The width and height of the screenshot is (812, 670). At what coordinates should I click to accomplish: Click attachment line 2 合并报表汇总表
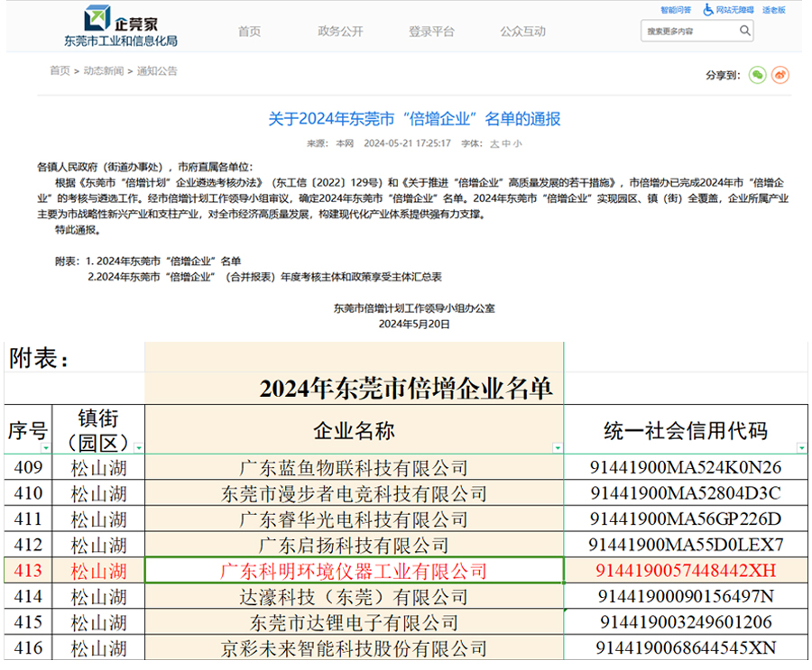pyautogui.click(x=264, y=277)
